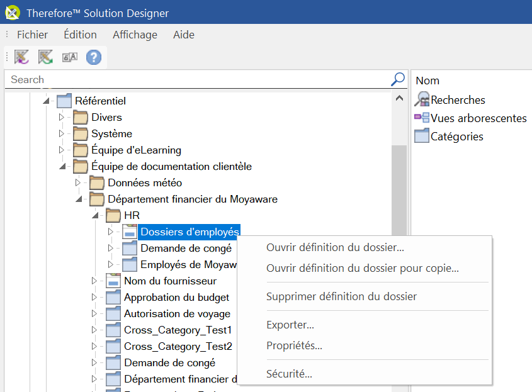Expand the Données météo folder

[x=77, y=182]
